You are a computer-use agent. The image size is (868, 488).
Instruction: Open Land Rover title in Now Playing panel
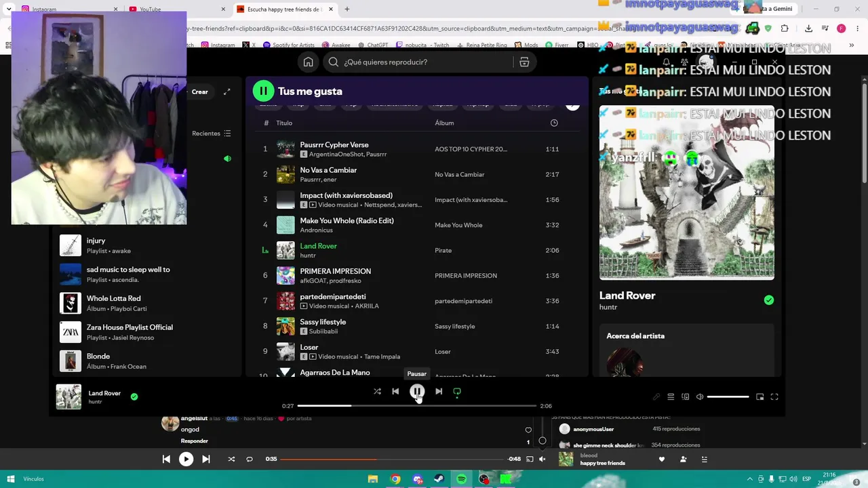click(627, 296)
